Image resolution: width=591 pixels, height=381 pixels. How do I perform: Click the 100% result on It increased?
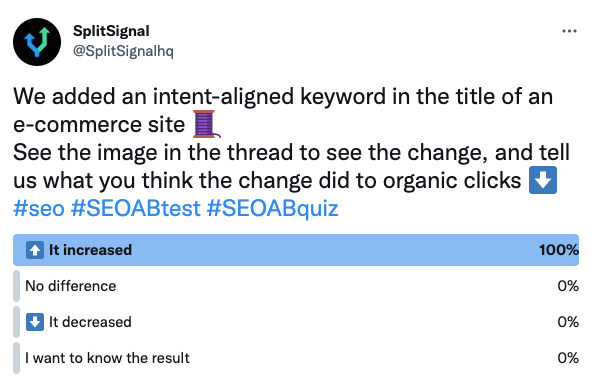[x=559, y=250]
